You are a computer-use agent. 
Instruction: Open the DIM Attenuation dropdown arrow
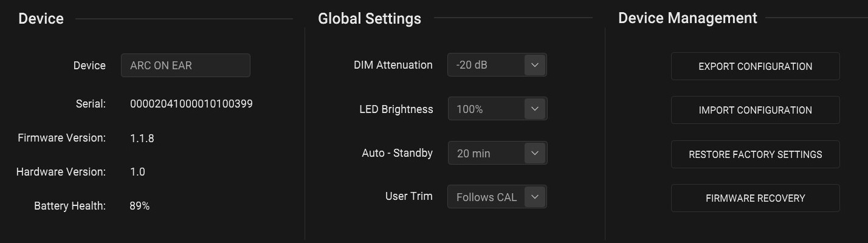(x=535, y=65)
